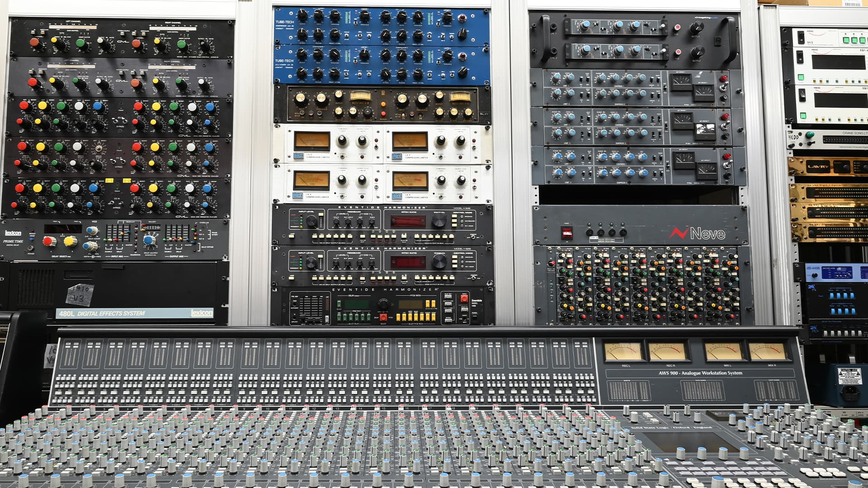Click the handwritten 1410 V3 tape label
The height and width of the screenshot is (488, 868).
pos(80,295)
